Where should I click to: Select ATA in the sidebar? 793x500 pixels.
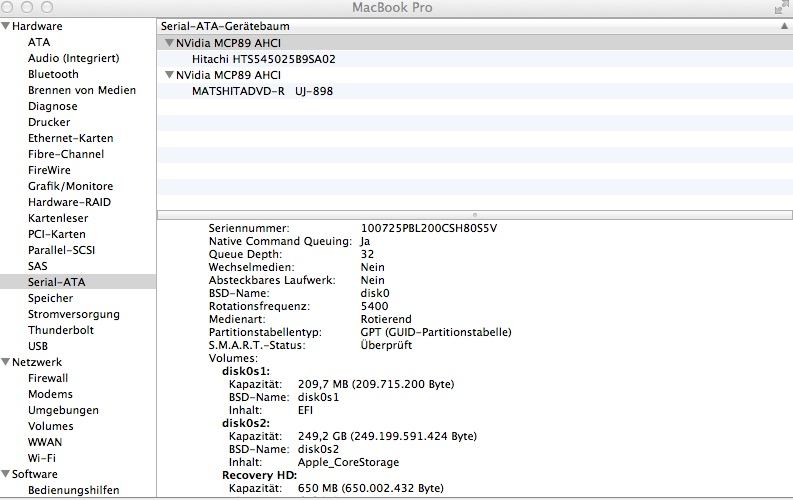(x=39, y=42)
